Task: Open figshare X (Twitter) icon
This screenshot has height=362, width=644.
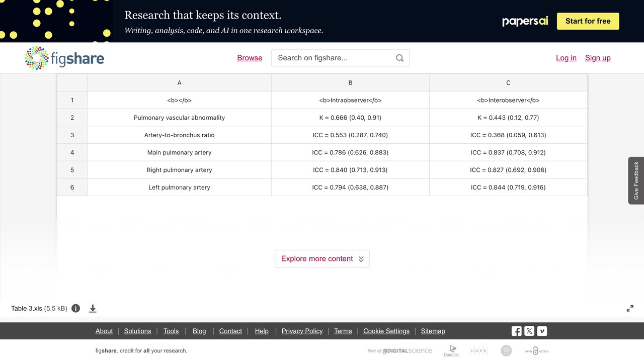Action: point(529,331)
